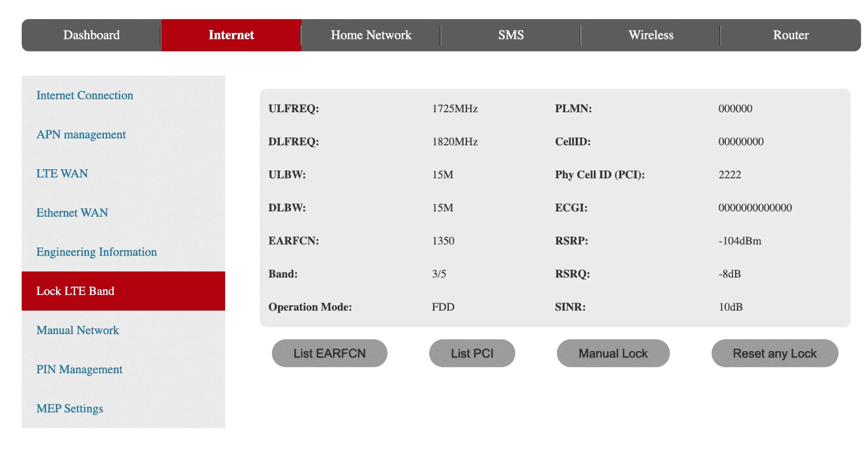Click the ULFREQ label

click(294, 109)
